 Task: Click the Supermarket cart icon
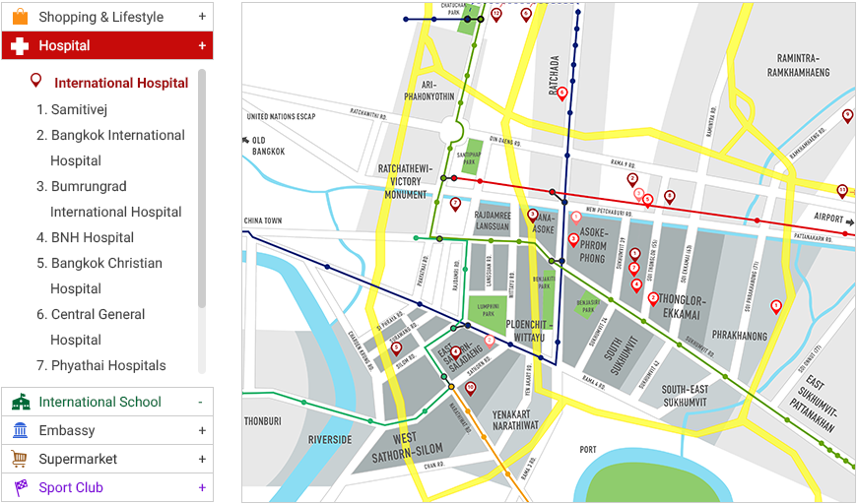20,459
